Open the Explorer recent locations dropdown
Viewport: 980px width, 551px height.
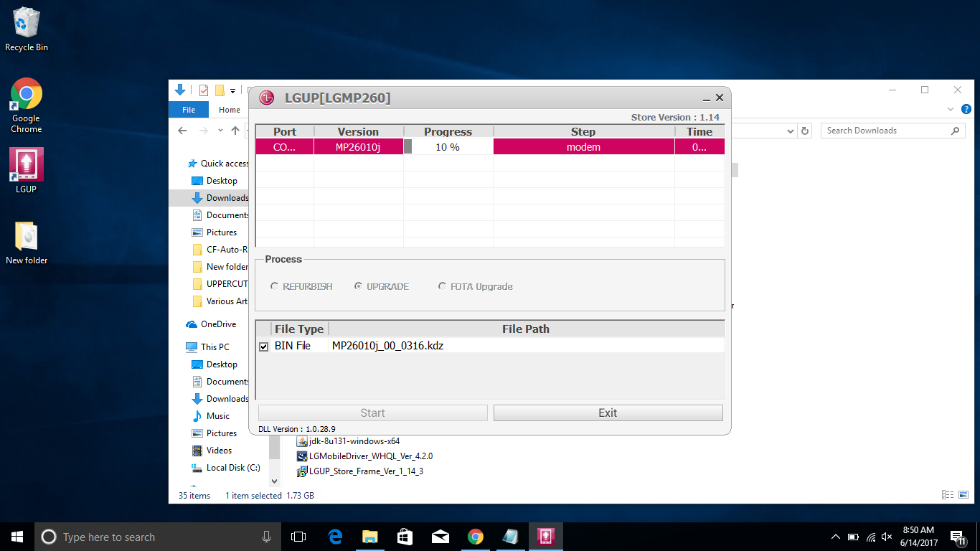coord(220,131)
